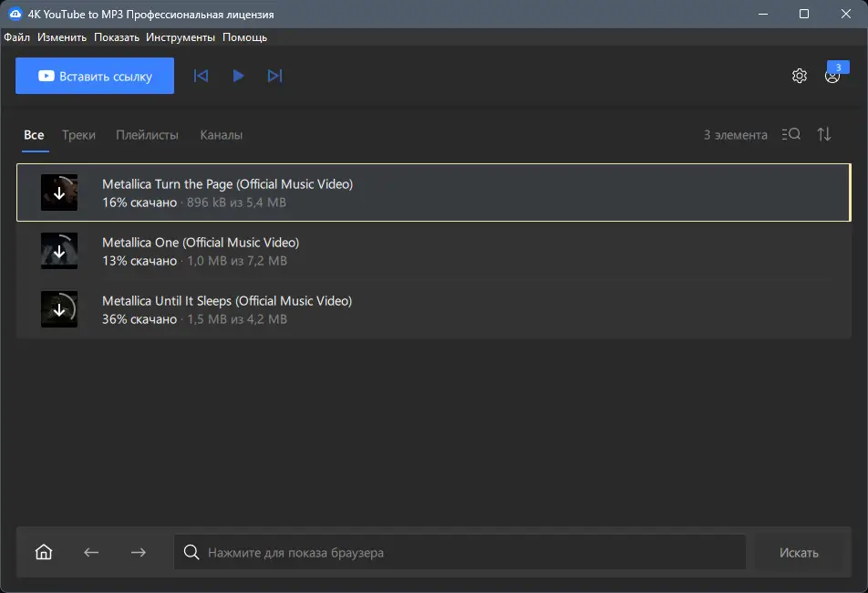Click the previous track button
This screenshot has width=868, height=593.
pos(201,76)
